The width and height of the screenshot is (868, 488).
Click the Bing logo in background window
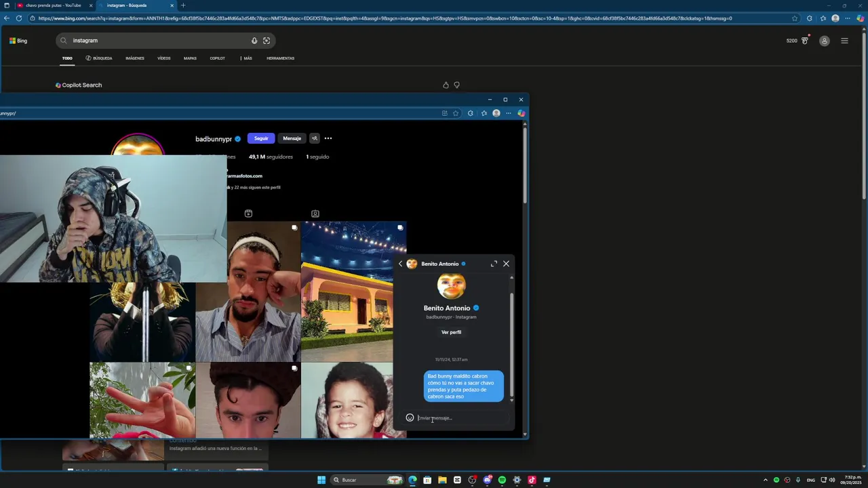click(x=18, y=41)
